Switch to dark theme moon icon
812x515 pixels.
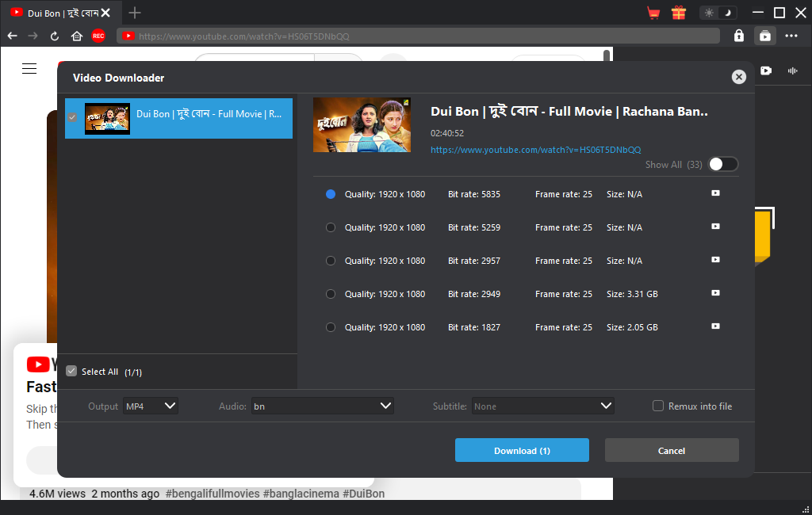728,13
